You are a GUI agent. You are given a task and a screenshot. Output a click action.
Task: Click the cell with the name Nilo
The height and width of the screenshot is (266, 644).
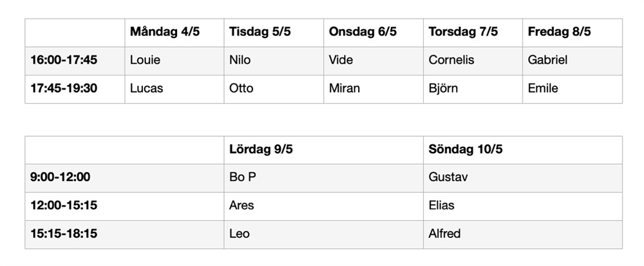240,61
